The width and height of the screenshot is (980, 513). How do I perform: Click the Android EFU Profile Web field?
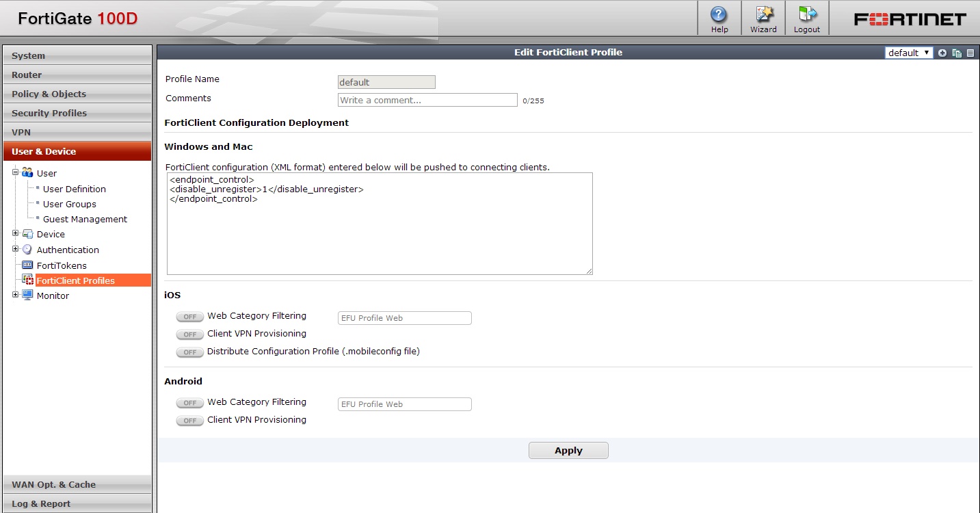(x=405, y=404)
